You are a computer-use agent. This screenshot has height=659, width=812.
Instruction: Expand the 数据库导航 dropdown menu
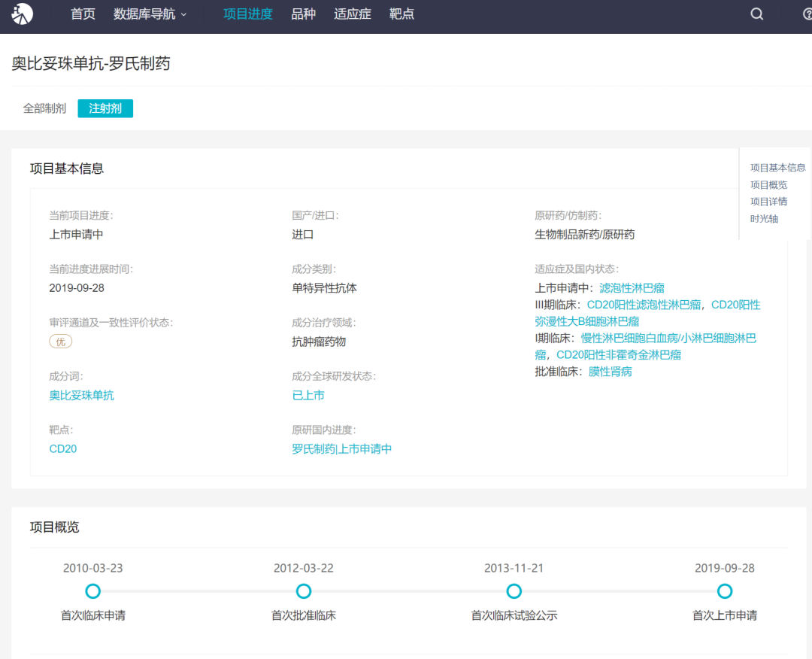point(150,14)
